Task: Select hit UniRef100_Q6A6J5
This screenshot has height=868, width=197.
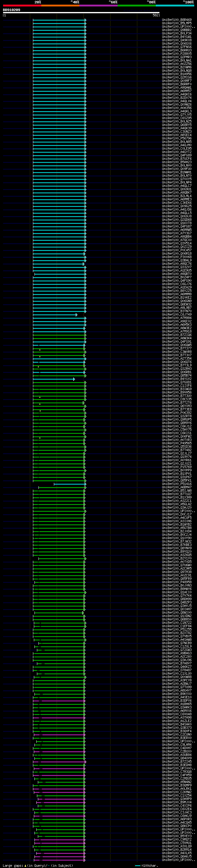Action: [177, 857]
